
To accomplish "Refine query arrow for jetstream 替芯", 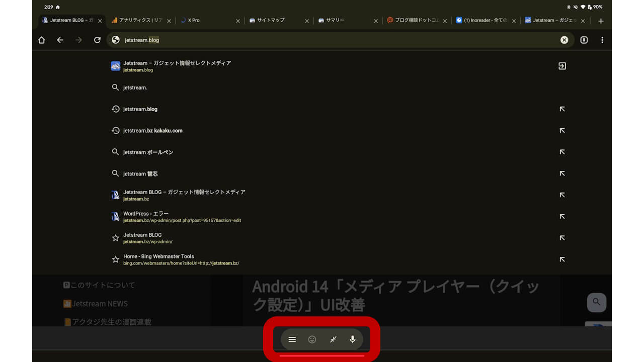I will point(562,173).
